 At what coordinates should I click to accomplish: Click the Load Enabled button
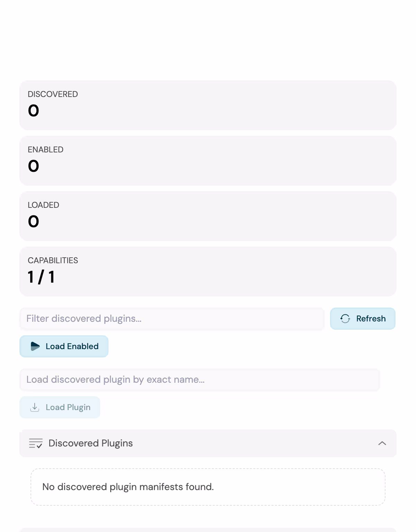click(x=64, y=346)
